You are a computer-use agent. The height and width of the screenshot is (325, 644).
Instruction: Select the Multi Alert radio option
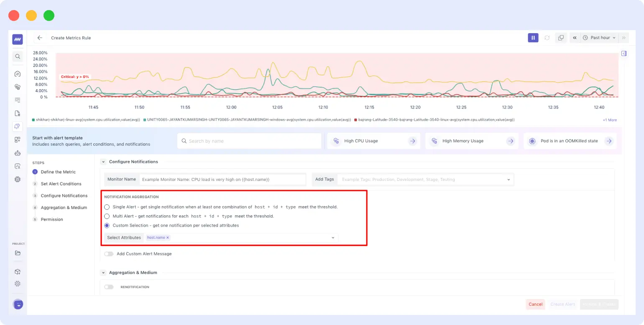107,216
